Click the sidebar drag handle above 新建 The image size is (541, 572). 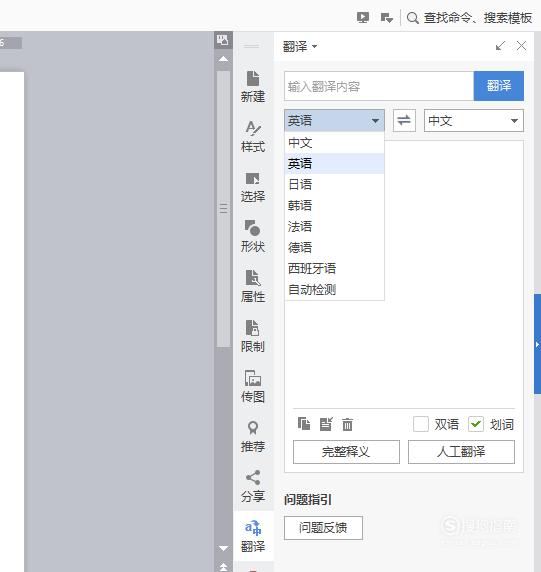(252, 46)
